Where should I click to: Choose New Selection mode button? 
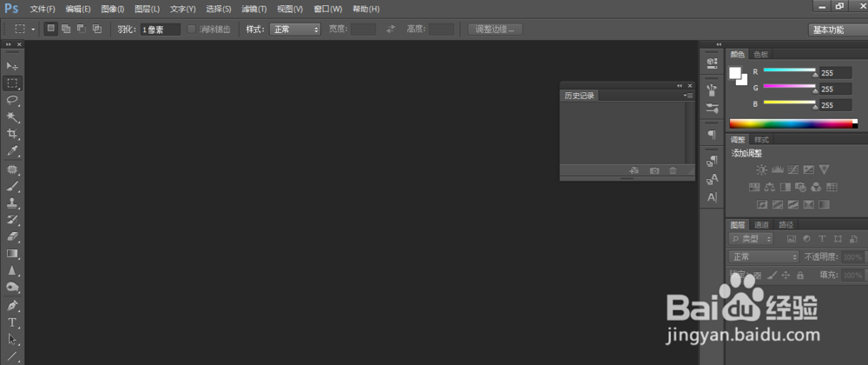(x=51, y=29)
